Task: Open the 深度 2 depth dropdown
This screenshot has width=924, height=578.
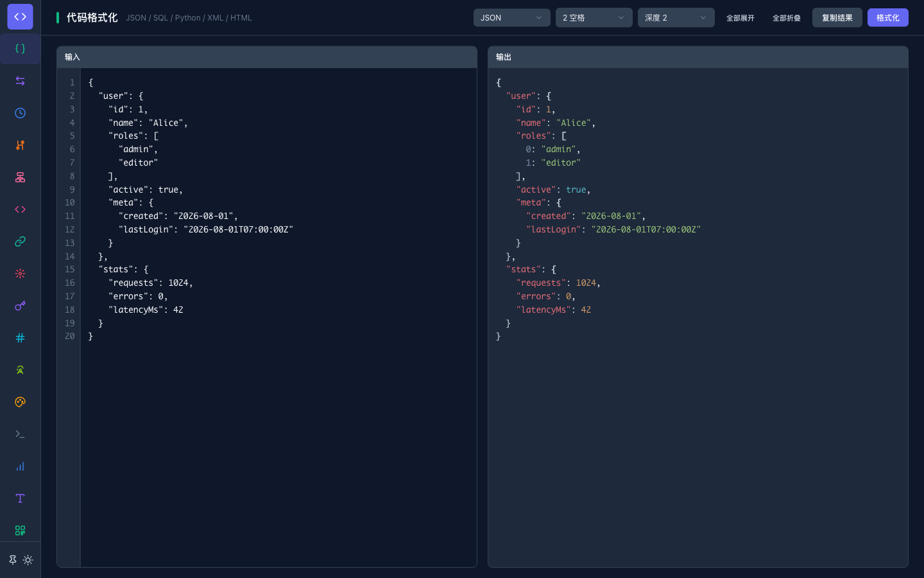Action: (676, 17)
